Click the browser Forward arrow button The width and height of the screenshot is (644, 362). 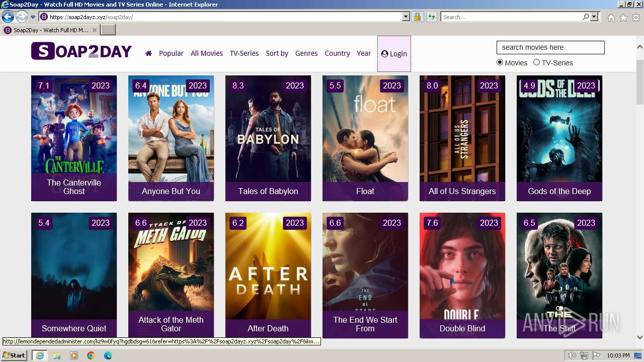[22, 17]
